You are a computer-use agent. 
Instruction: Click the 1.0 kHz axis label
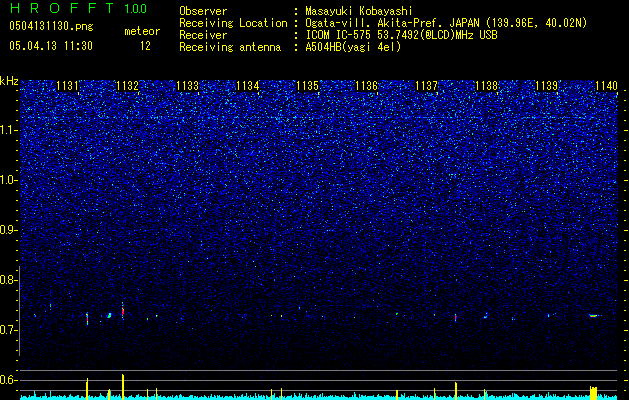pyautogui.click(x=9, y=180)
